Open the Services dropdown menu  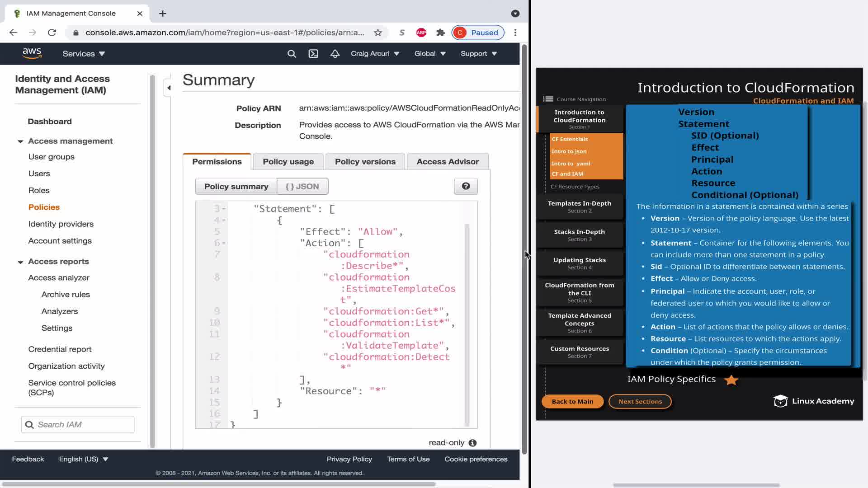coord(84,54)
